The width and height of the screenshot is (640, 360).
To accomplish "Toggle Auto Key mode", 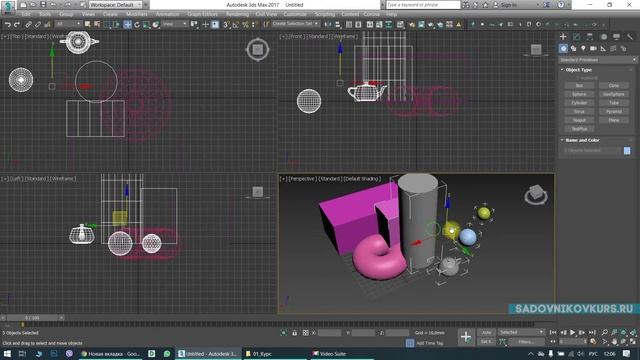I will tap(486, 332).
